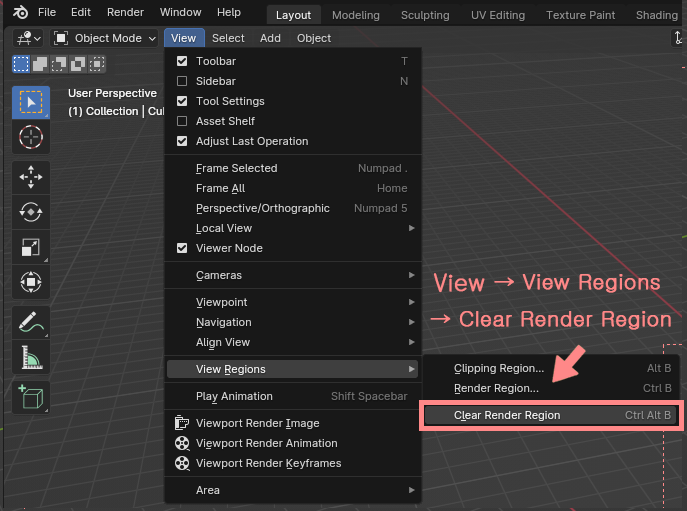The image size is (687, 511).
Task: Open the Window menu
Action: click(x=181, y=12)
